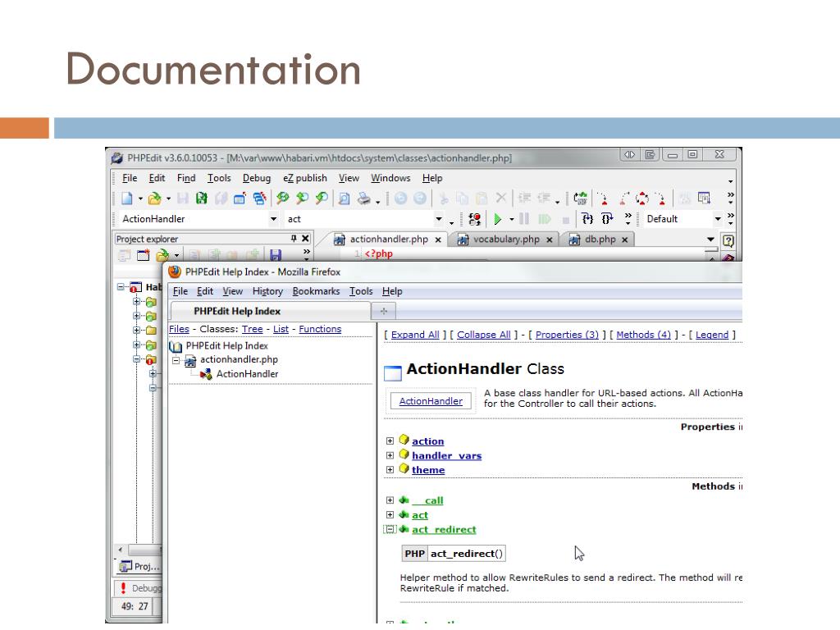Click the actionhandler.php file icon in help tree
This screenshot has width=840, height=630.
(190, 361)
